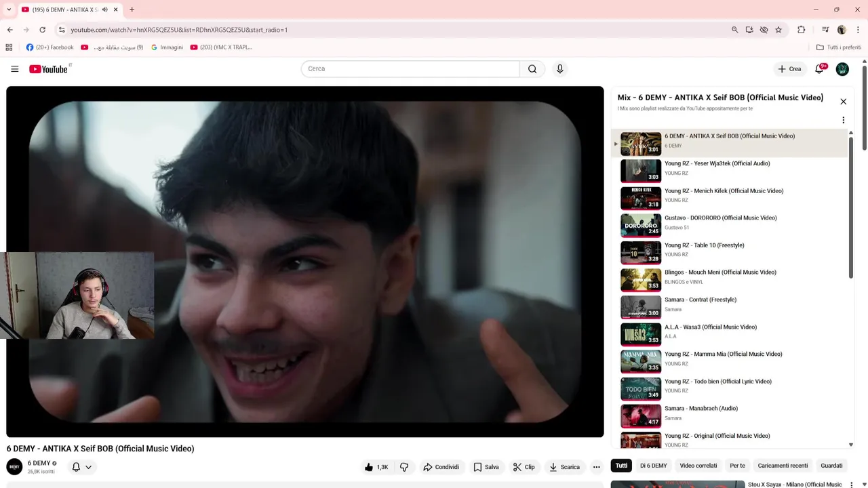Open the Chrome apps grid shortcut
Screen dimensions: 868x488
9,47
